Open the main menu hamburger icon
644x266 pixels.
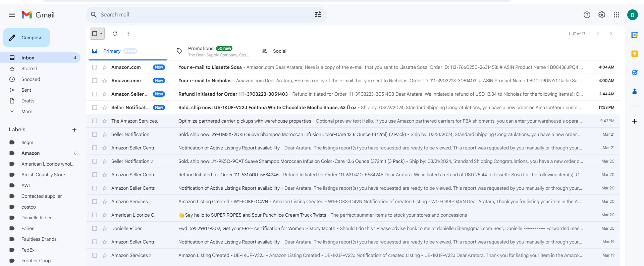tap(12, 15)
